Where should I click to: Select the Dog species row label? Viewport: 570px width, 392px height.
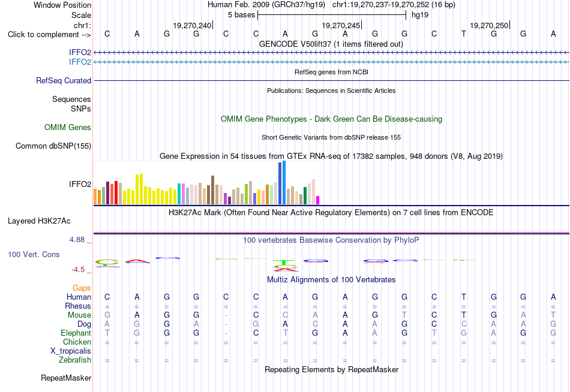[x=84, y=324]
